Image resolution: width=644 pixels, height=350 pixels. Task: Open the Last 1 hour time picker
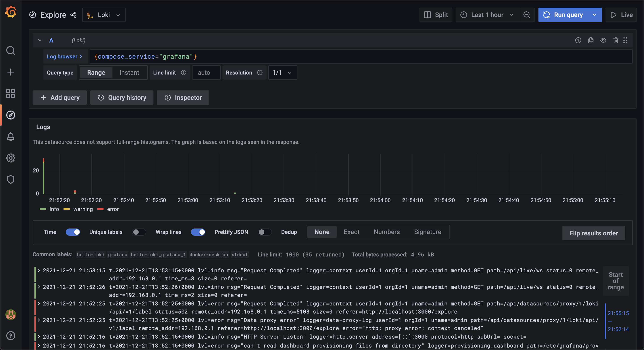click(487, 15)
